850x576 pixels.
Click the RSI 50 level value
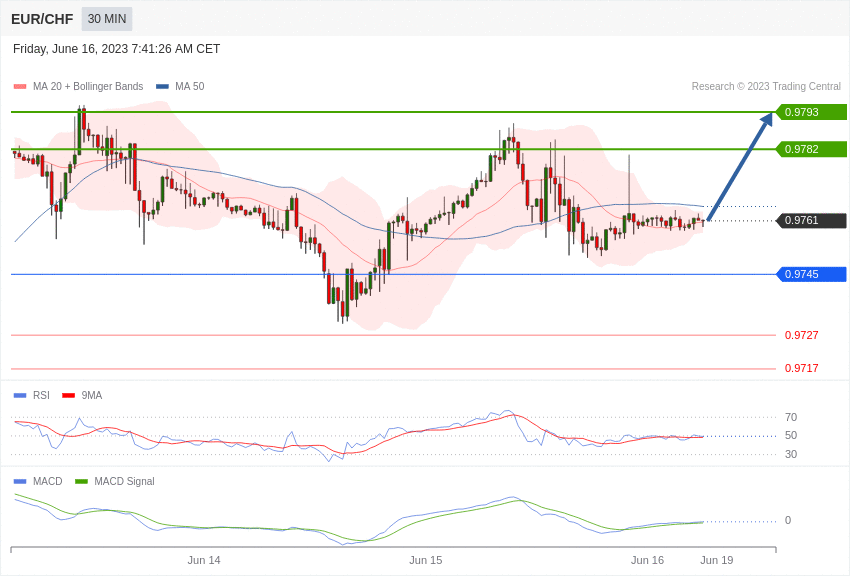tap(791, 436)
